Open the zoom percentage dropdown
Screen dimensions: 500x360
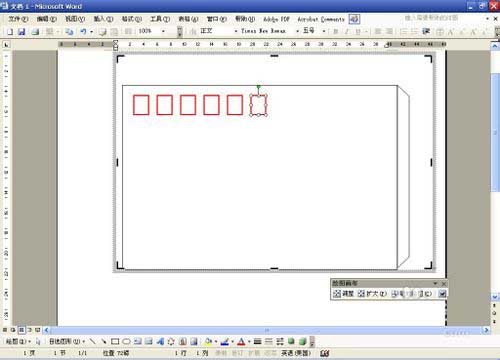[x=163, y=31]
